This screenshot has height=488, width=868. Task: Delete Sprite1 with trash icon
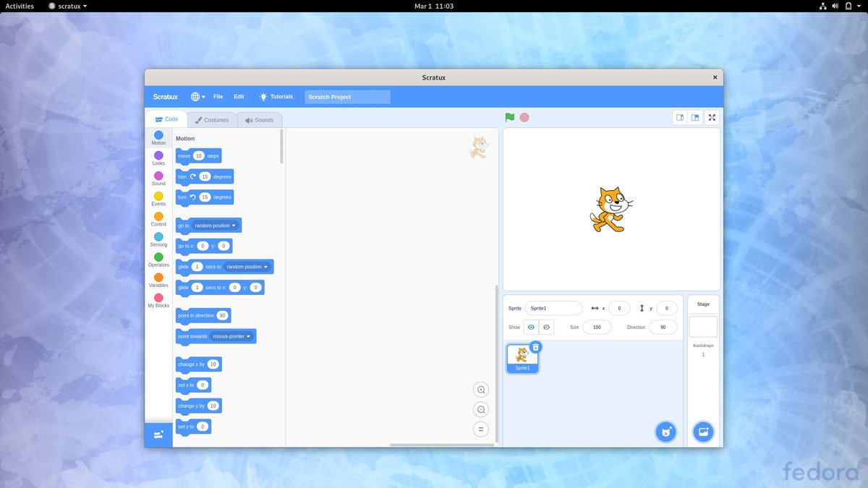[535, 347]
